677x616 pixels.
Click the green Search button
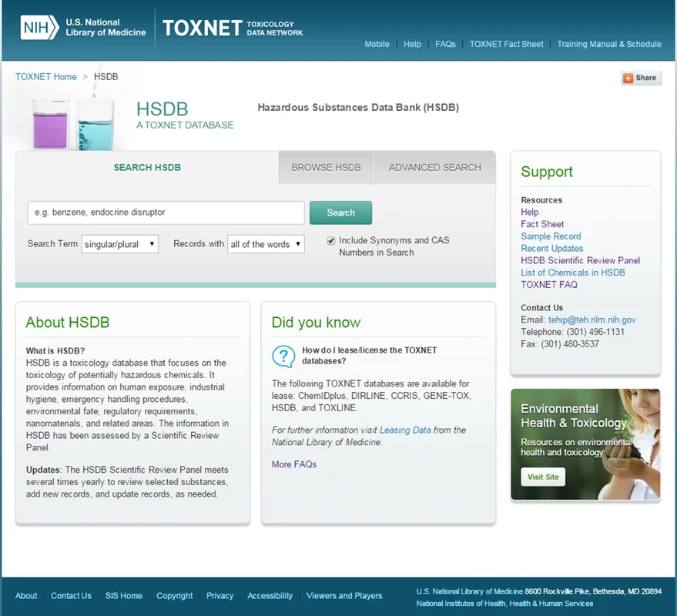[x=340, y=213]
